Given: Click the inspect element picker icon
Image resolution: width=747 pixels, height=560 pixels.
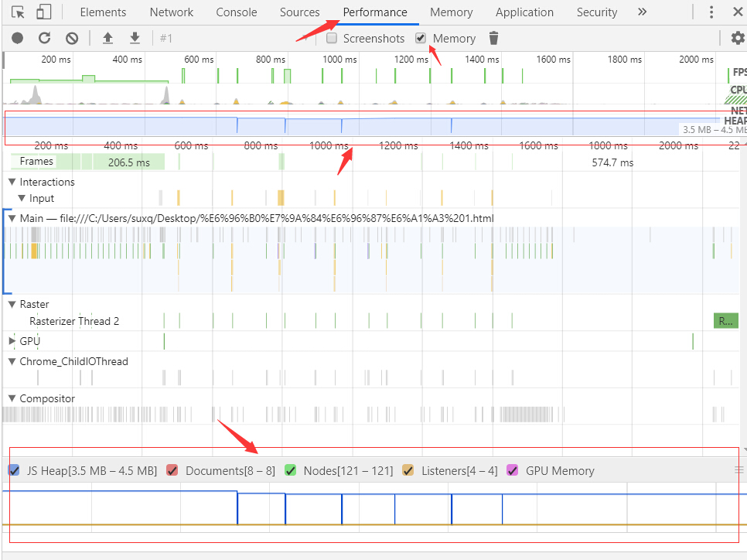Looking at the screenshot, I should [19, 12].
